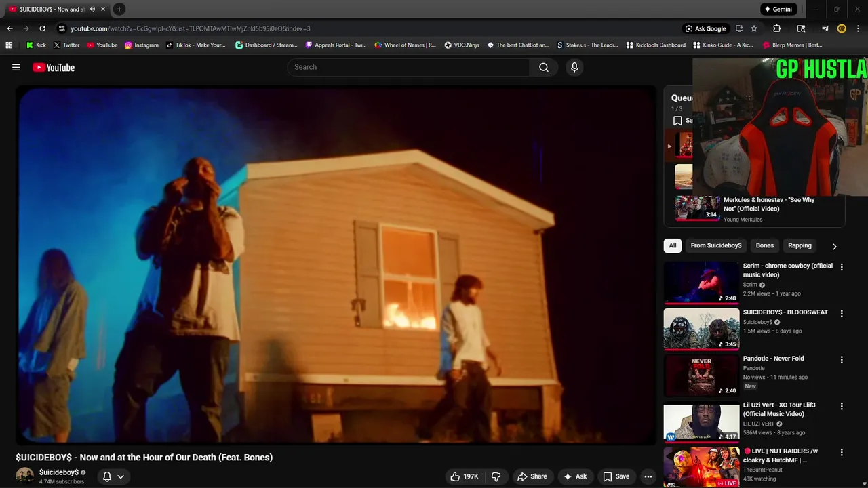This screenshot has width=868, height=488.
Task: Click the search magnifier button
Action: tap(544, 67)
